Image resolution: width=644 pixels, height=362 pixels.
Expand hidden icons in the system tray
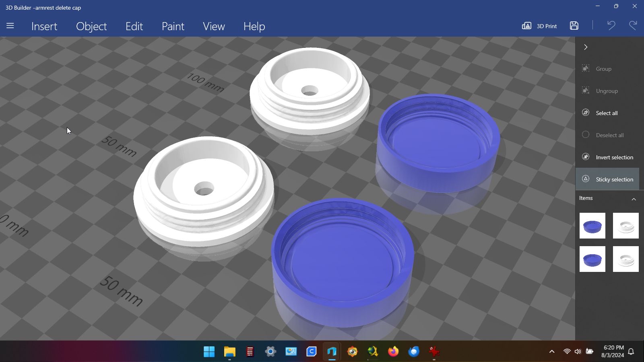pos(551,351)
